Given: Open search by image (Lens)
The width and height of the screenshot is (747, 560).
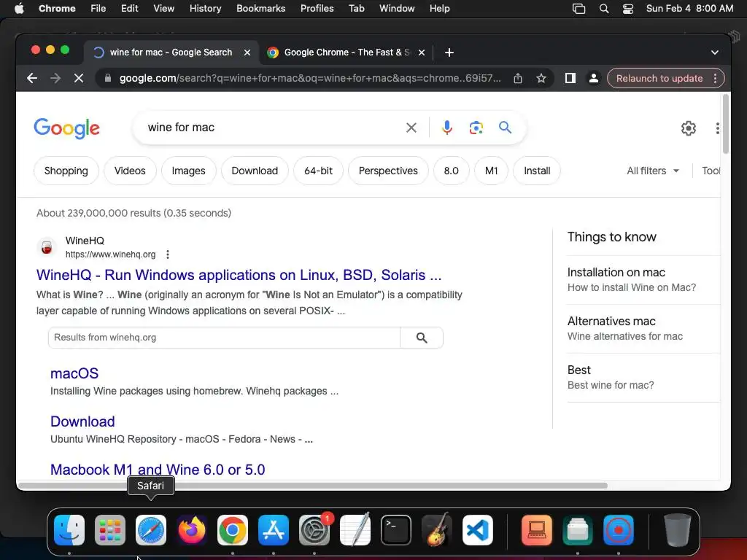Looking at the screenshot, I should (476, 128).
